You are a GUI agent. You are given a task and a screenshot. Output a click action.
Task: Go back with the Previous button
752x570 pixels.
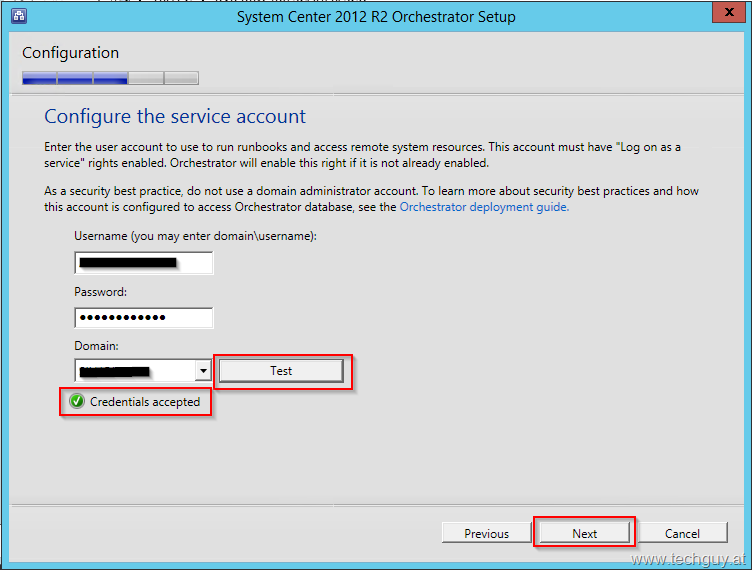(x=486, y=533)
